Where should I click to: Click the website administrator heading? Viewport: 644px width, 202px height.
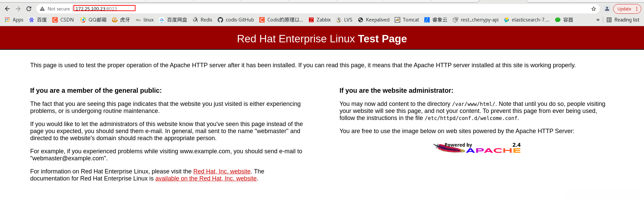(x=396, y=90)
